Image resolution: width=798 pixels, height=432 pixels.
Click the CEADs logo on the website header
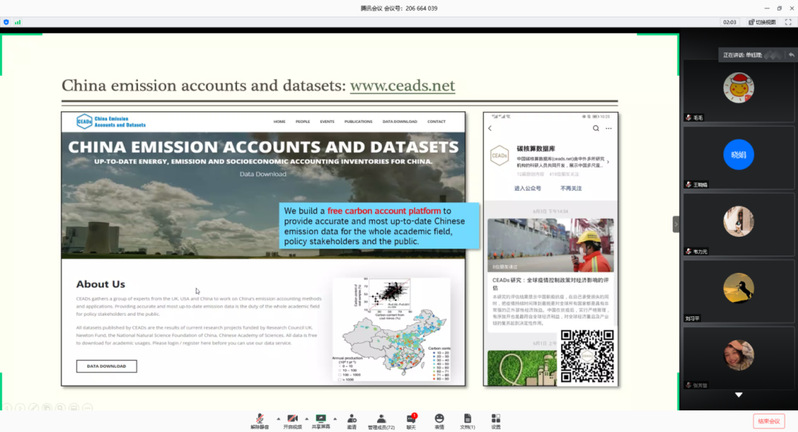111,122
